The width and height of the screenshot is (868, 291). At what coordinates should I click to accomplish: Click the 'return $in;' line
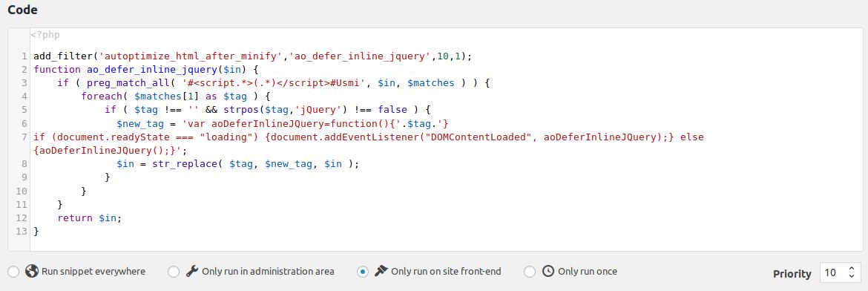(89, 218)
